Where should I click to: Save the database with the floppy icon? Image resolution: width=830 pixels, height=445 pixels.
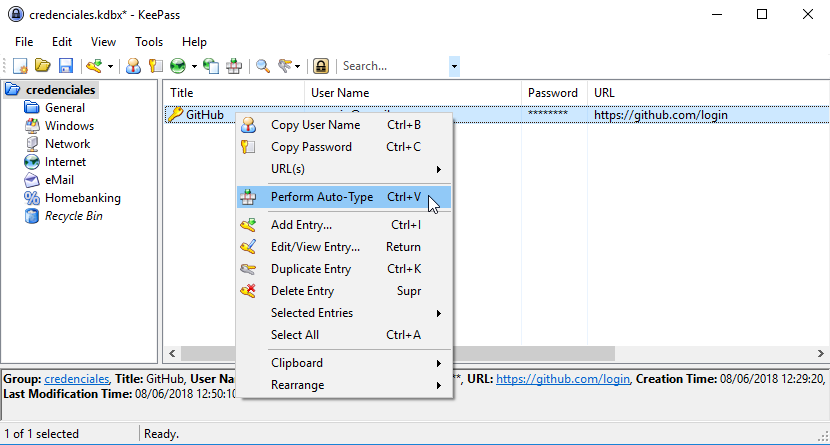[66, 66]
